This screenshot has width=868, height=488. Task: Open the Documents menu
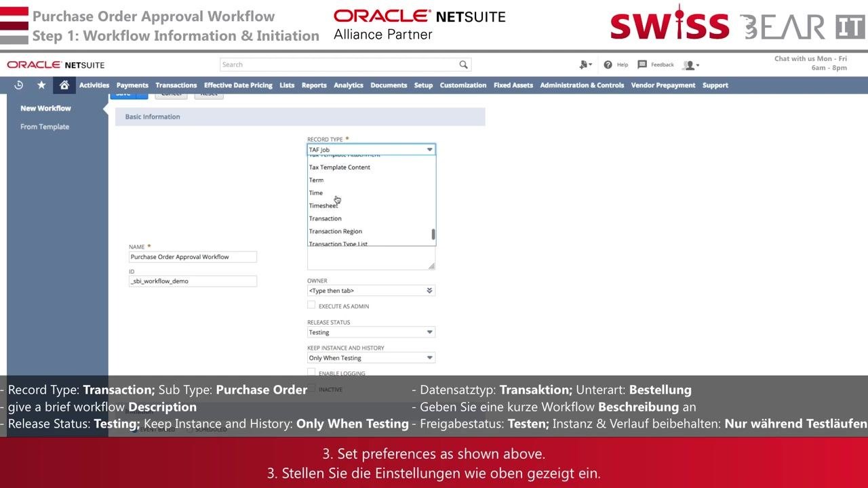[x=389, y=85]
